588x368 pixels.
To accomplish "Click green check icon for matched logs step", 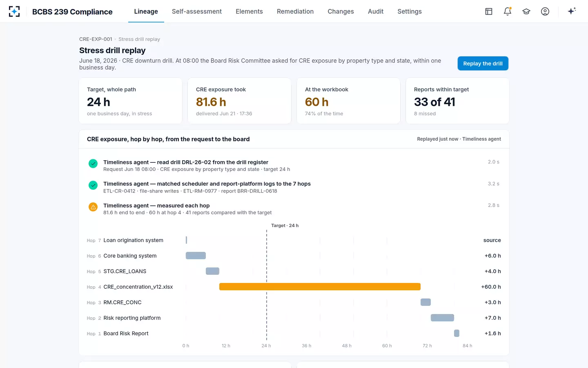I will point(93,185).
